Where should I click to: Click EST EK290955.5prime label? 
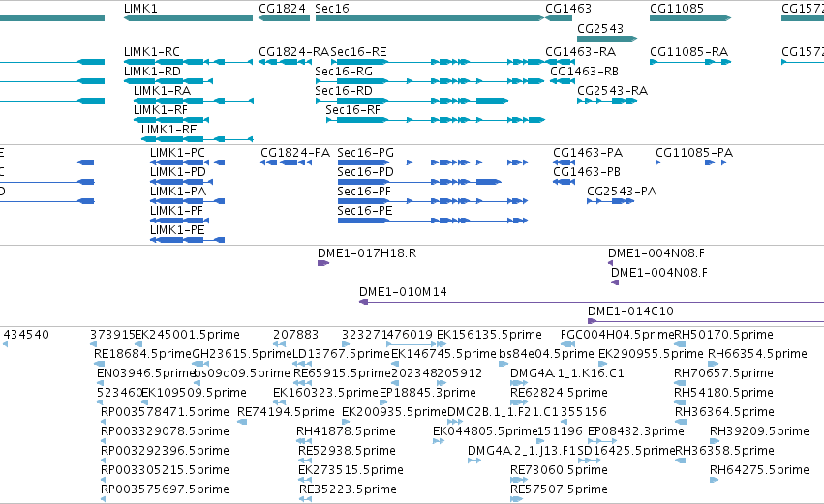click(x=651, y=354)
